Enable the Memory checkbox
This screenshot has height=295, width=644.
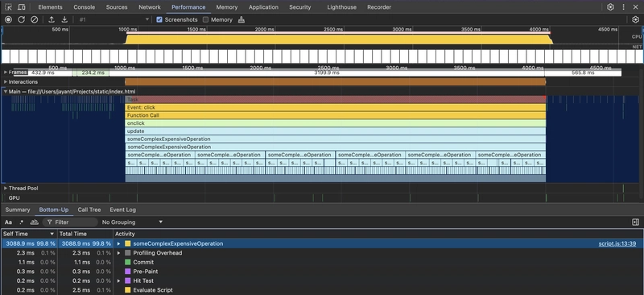[206, 19]
